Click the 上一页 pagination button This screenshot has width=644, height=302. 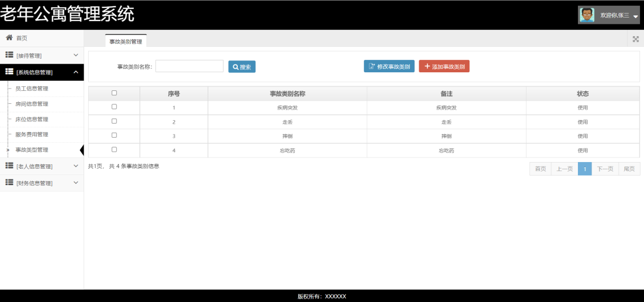click(564, 169)
